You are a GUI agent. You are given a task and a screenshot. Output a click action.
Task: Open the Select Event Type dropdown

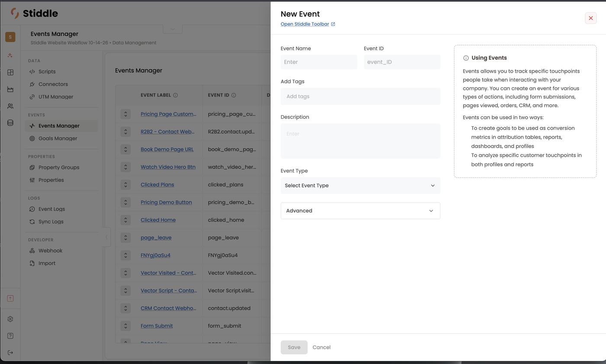click(360, 186)
